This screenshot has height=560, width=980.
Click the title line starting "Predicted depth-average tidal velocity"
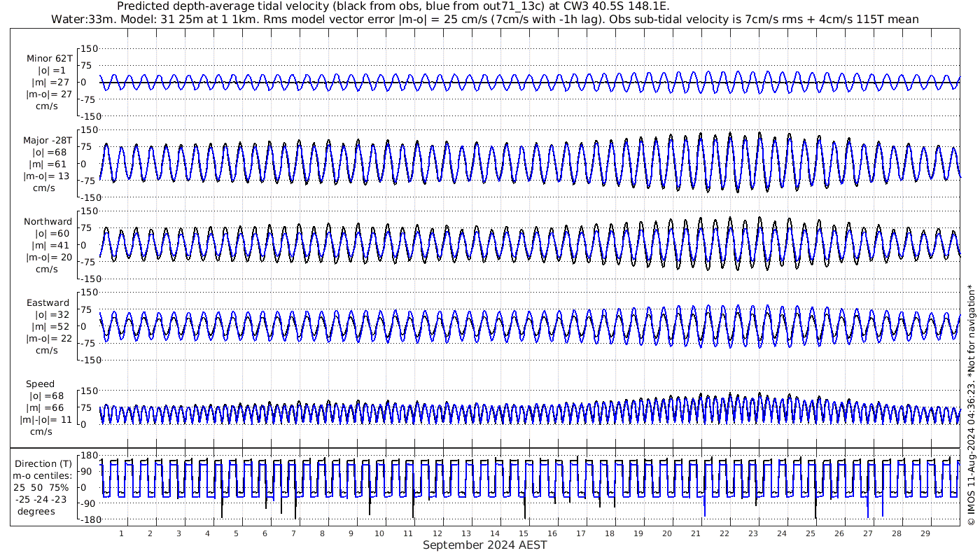[393, 7]
